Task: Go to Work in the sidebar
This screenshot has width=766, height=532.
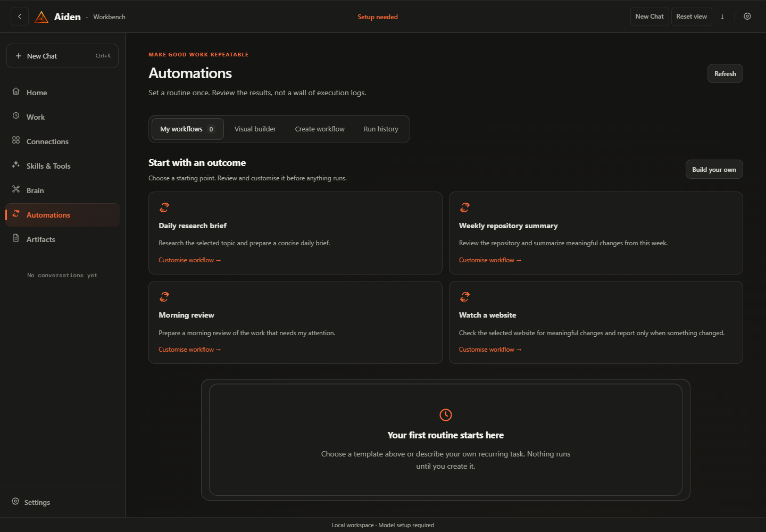Action: [x=62, y=117]
